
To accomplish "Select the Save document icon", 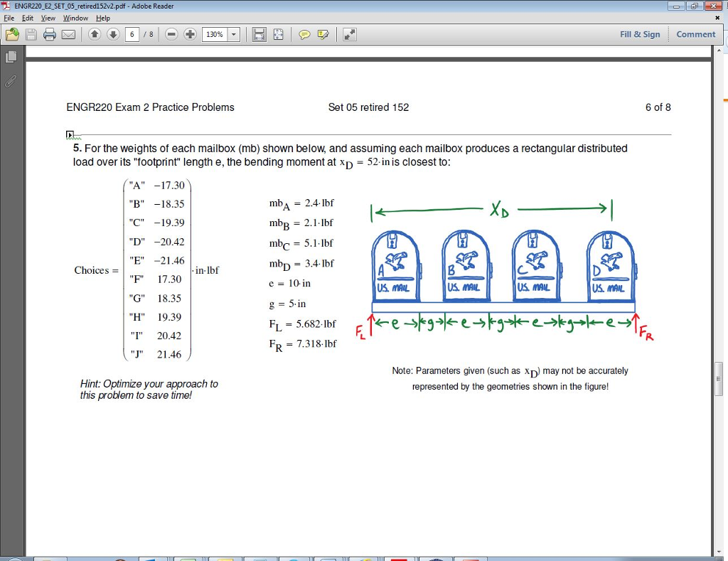I will pyautogui.click(x=31, y=33).
